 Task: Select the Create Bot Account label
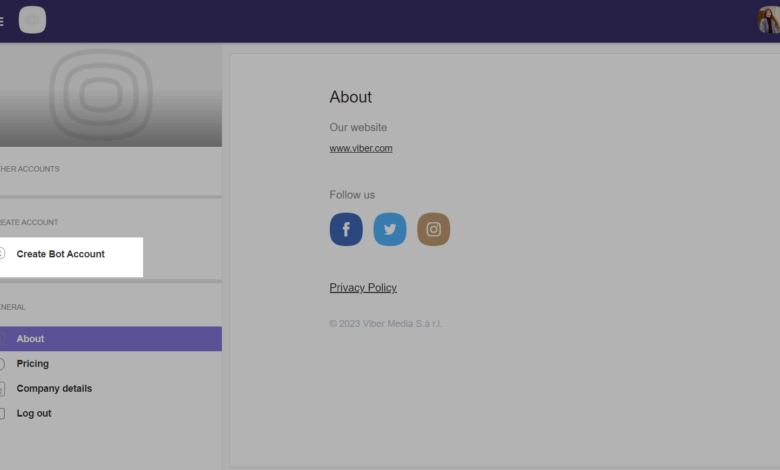pyautogui.click(x=61, y=254)
